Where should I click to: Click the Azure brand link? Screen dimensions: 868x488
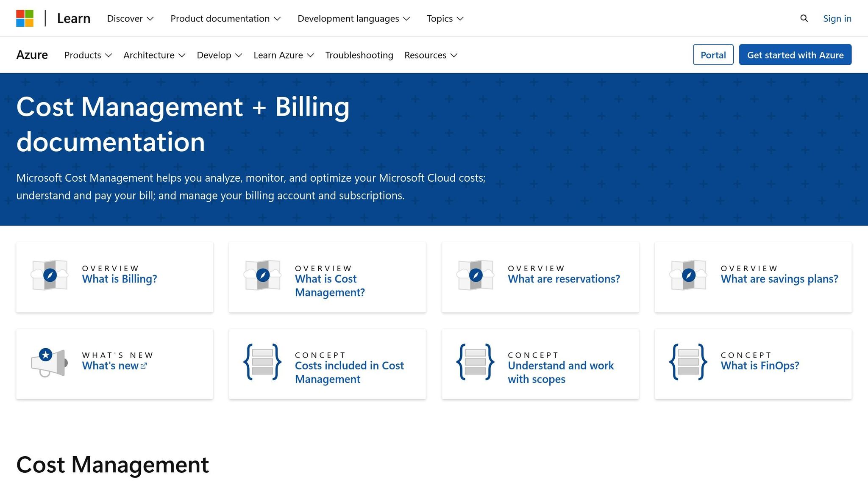(x=32, y=55)
